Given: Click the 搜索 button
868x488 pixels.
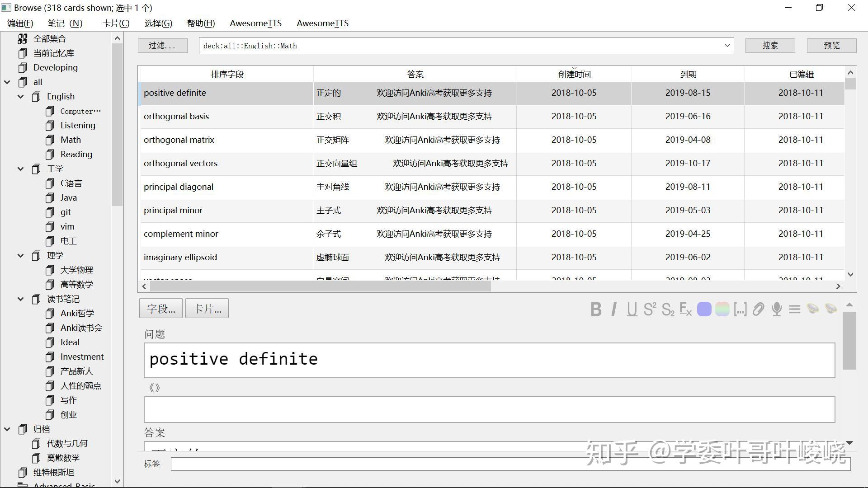Looking at the screenshot, I should pyautogui.click(x=770, y=46).
